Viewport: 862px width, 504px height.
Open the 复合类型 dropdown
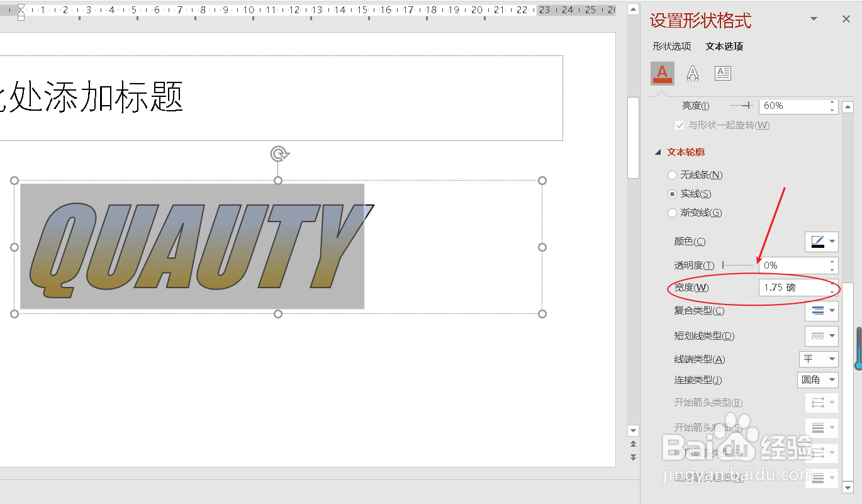(822, 310)
